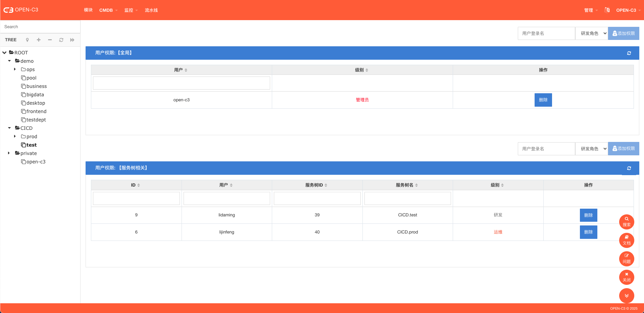Open the floating docs (文档) button

(x=626, y=240)
